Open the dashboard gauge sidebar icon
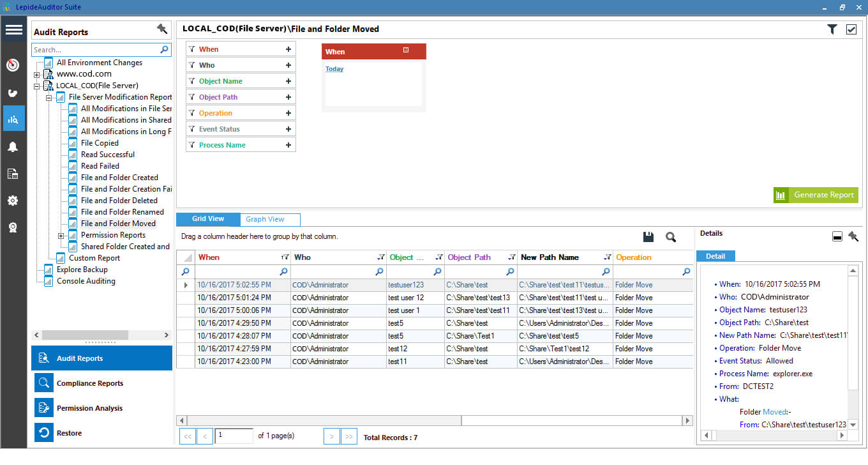Image resolution: width=868 pixels, height=465 pixels. (x=13, y=65)
